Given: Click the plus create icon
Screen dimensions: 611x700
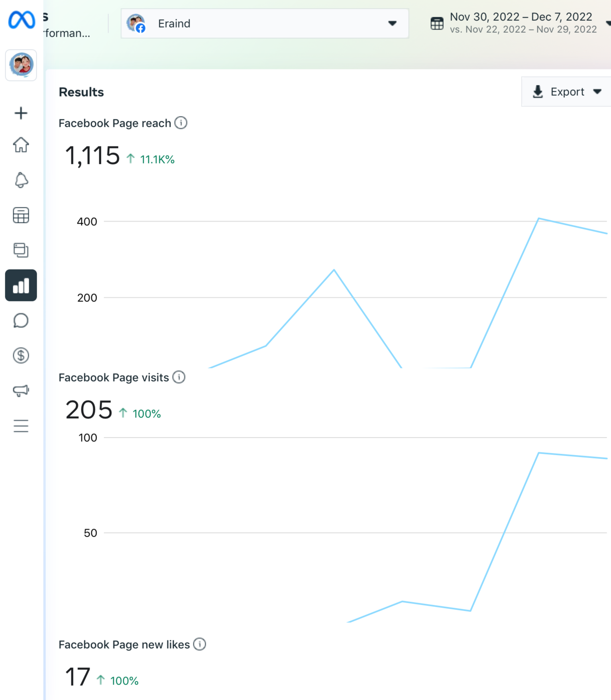Looking at the screenshot, I should click(21, 113).
